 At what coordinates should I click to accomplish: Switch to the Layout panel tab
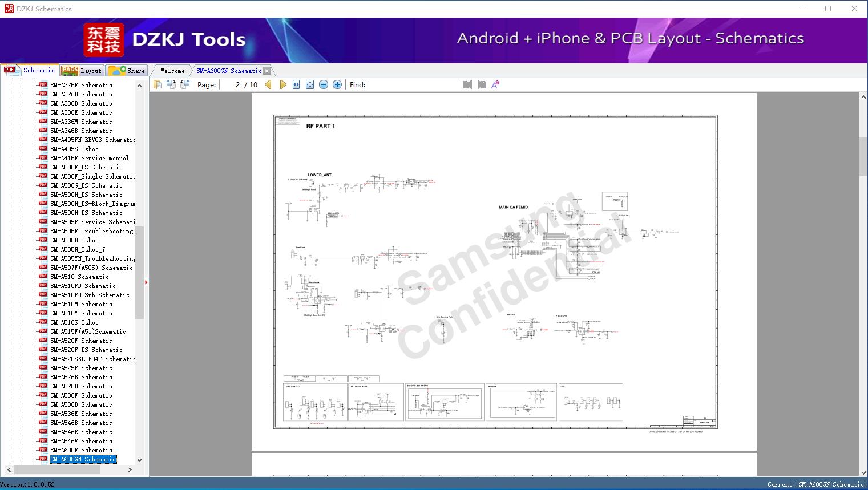tap(82, 71)
